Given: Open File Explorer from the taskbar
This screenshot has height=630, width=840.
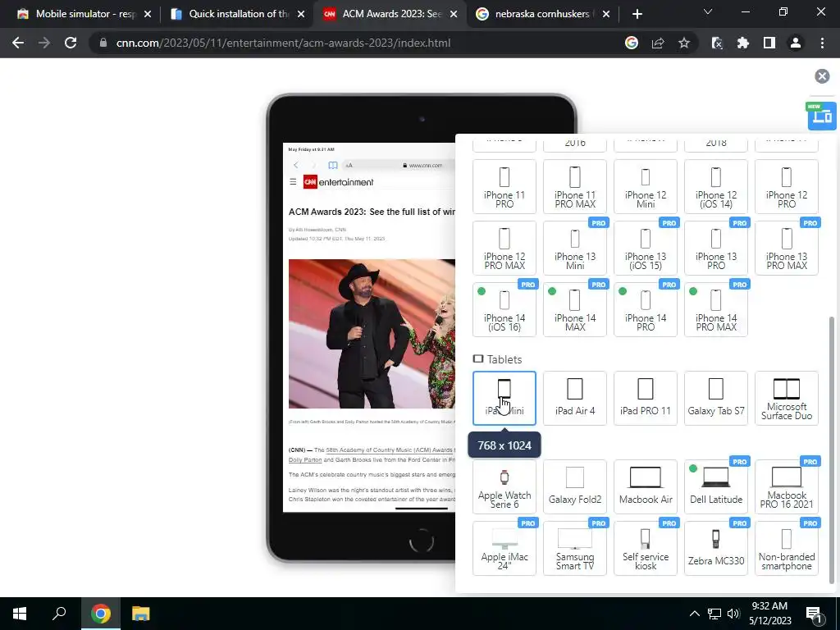Looking at the screenshot, I should point(141,614).
